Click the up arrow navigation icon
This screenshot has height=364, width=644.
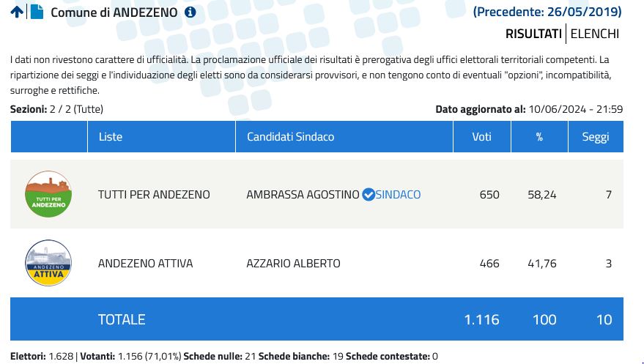point(17,12)
